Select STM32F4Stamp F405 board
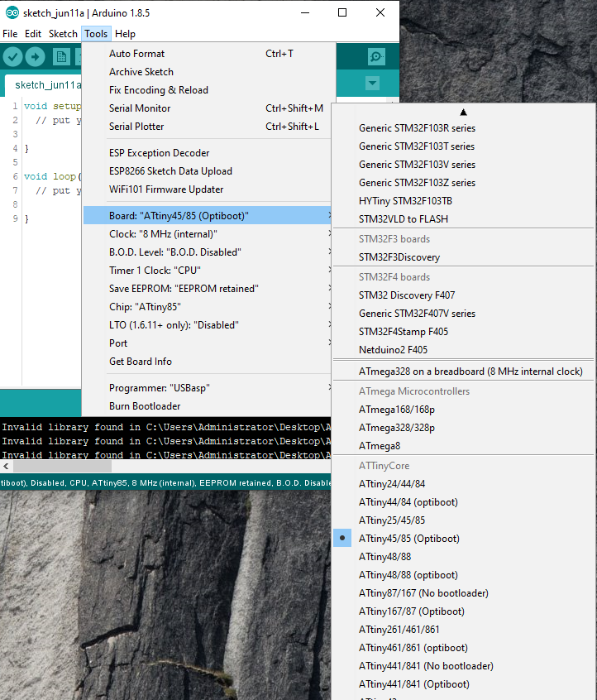This screenshot has height=700, width=597. click(464, 332)
